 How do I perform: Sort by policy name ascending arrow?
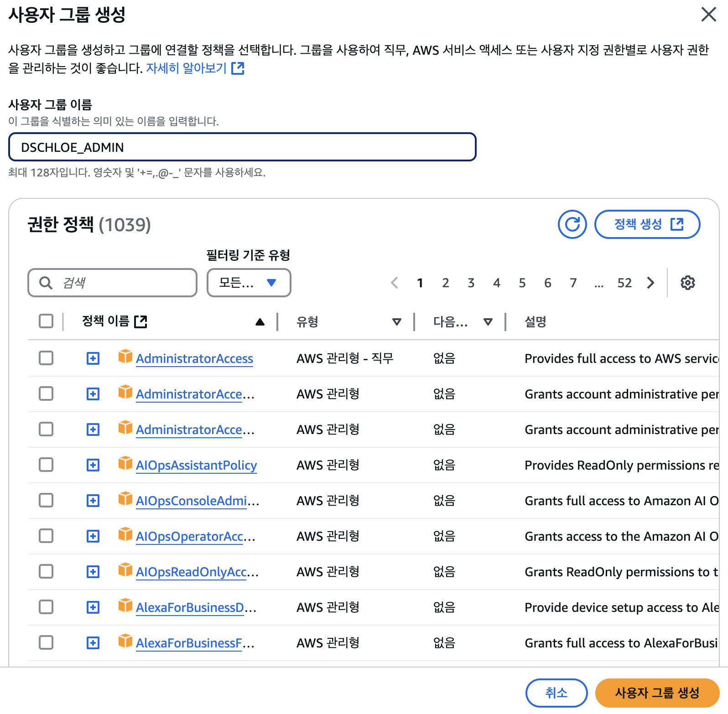pos(260,322)
